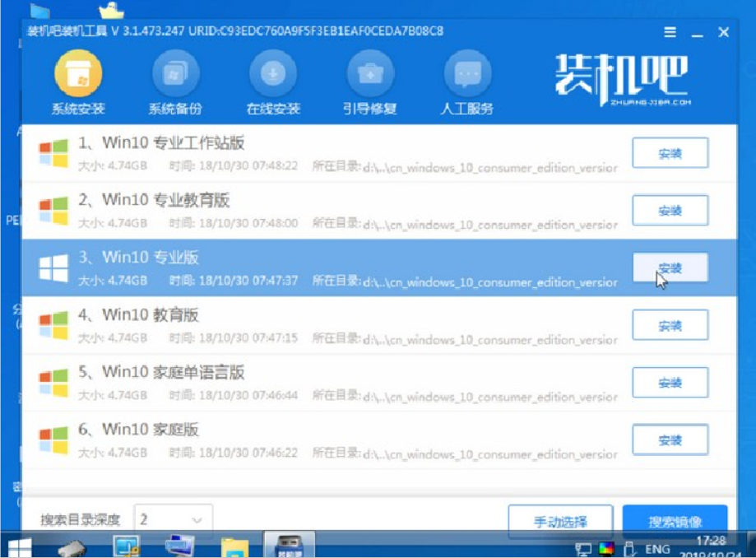Open the 系统安装 tab icon
The width and height of the screenshot is (756, 558).
tap(78, 74)
